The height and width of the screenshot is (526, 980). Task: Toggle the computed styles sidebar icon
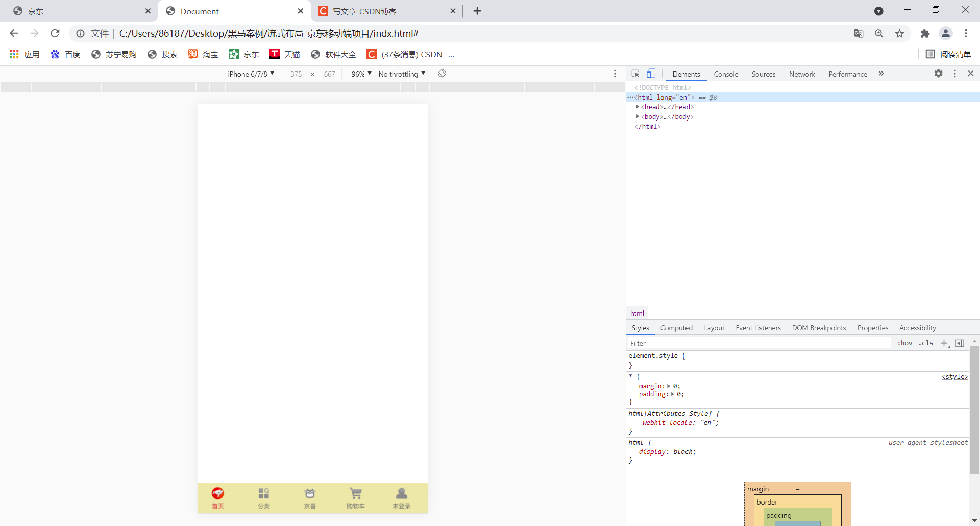[x=960, y=343]
